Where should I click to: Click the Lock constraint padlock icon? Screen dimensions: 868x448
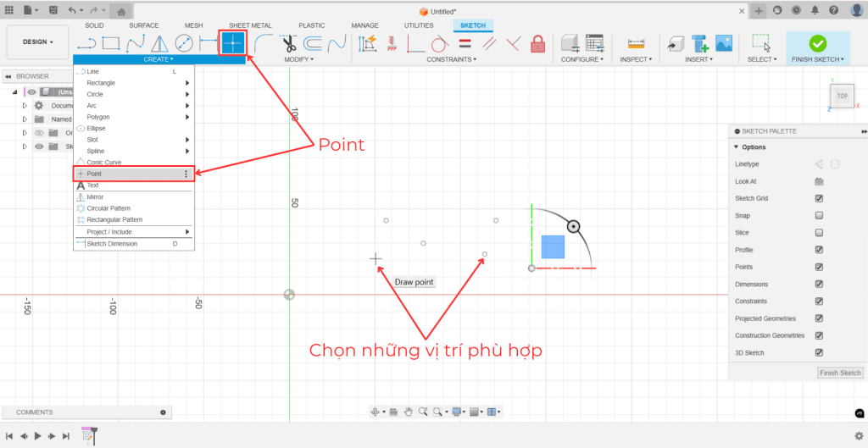click(x=537, y=42)
